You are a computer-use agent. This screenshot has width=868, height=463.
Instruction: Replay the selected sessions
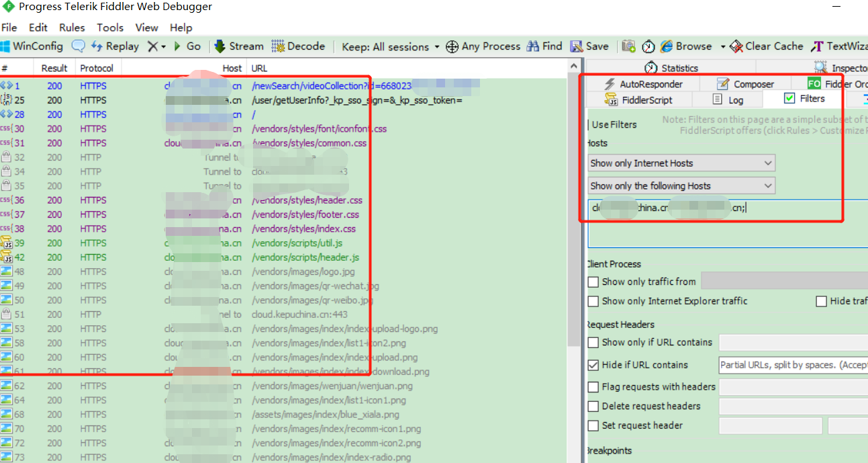(115, 46)
